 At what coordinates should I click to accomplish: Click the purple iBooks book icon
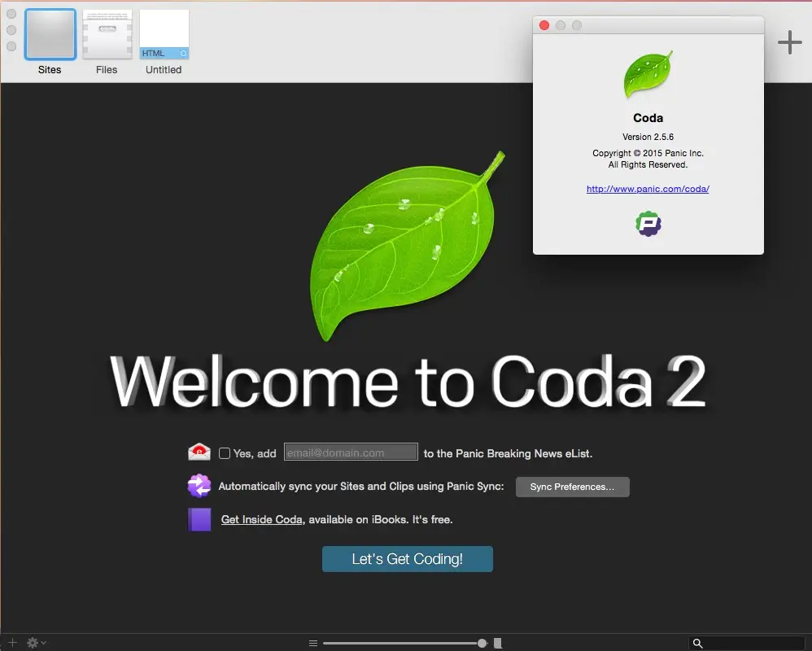point(199,519)
